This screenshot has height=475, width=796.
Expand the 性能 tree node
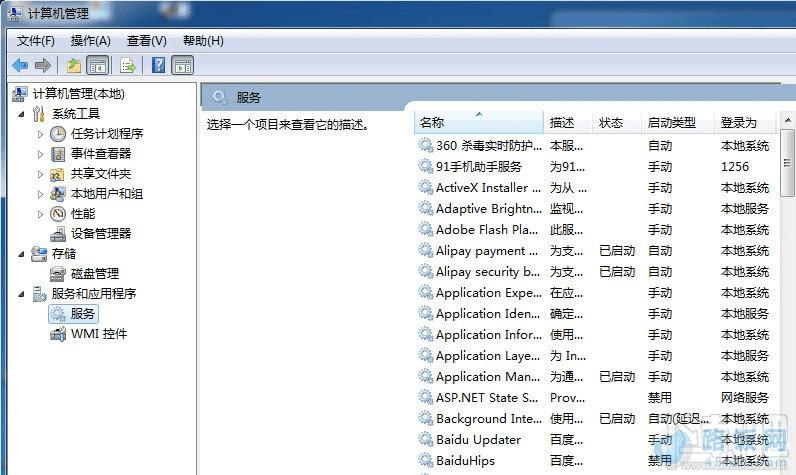41,214
